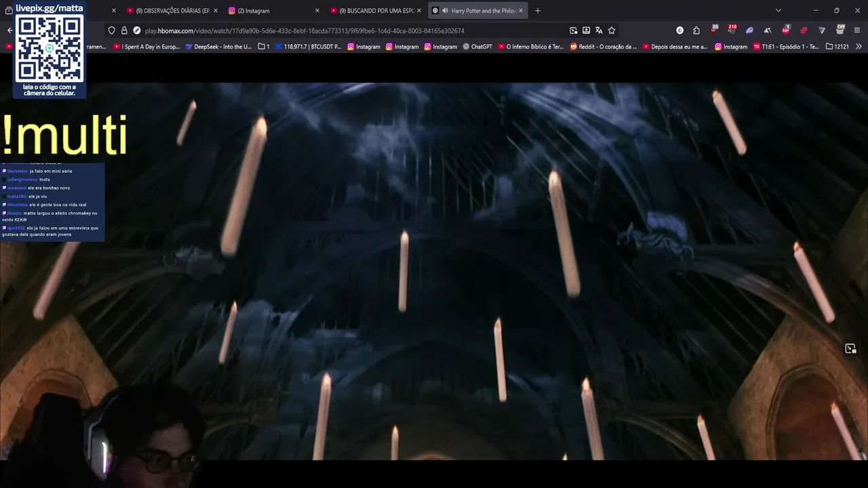This screenshot has width=868, height=488.
Task: Open the Instagram bookmark right before ChatGPT
Action: click(440, 47)
